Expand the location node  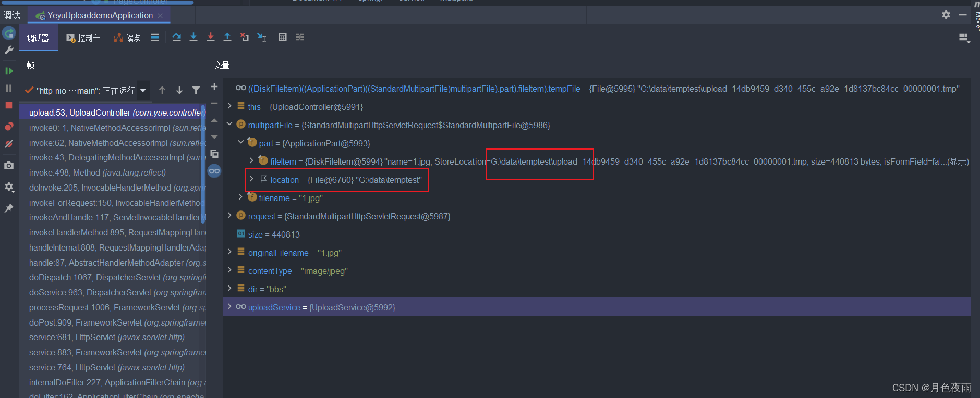pyautogui.click(x=252, y=179)
